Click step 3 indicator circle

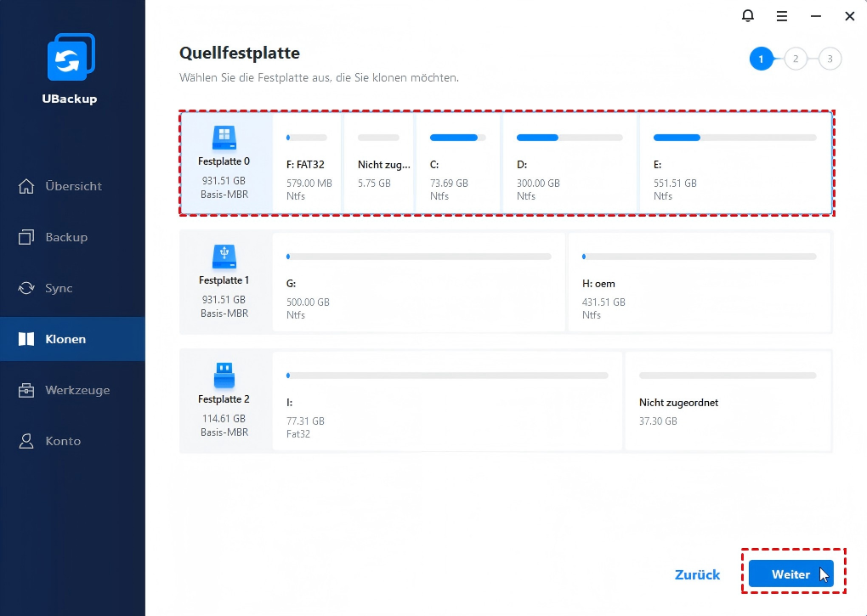click(830, 59)
